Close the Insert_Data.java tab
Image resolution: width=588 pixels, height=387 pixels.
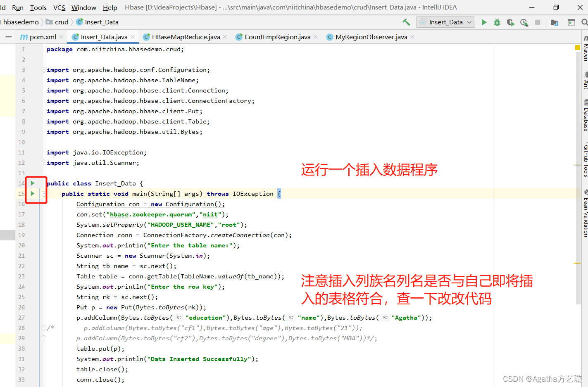133,37
